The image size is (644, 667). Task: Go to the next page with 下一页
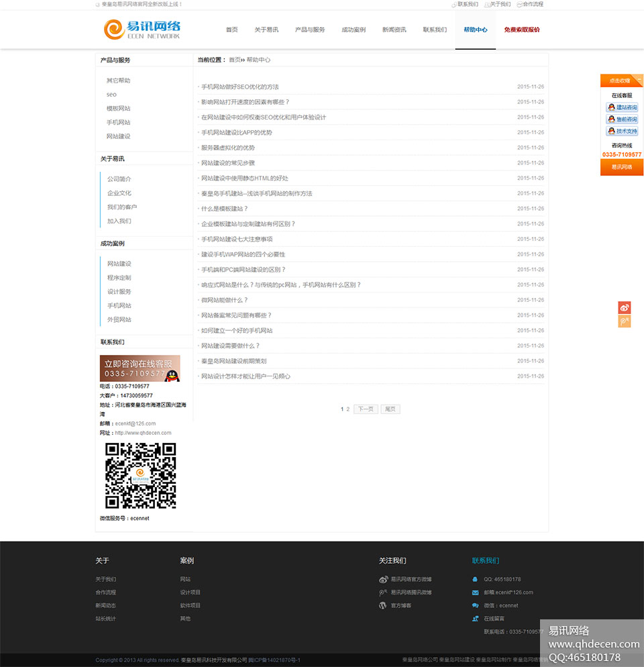click(x=366, y=409)
